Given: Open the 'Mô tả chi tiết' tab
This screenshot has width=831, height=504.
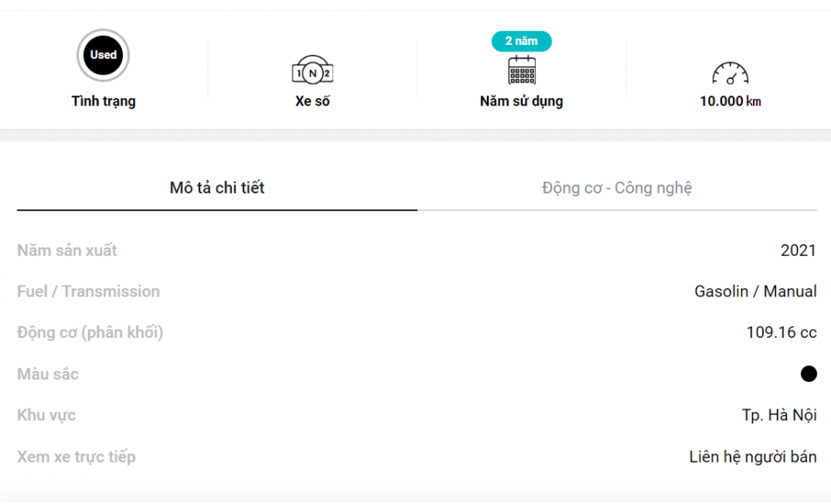Looking at the screenshot, I should 217,188.
